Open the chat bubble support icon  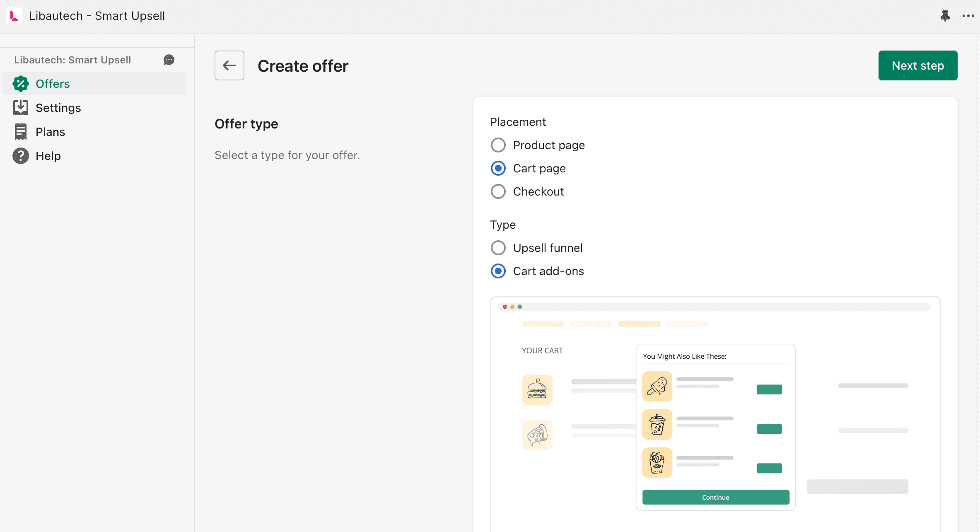click(169, 60)
